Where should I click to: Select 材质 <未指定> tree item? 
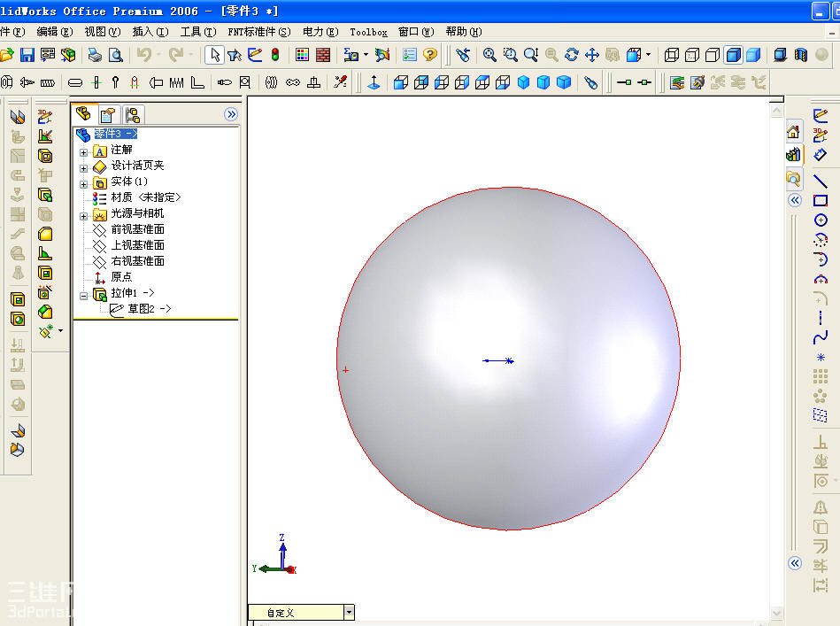point(146,197)
